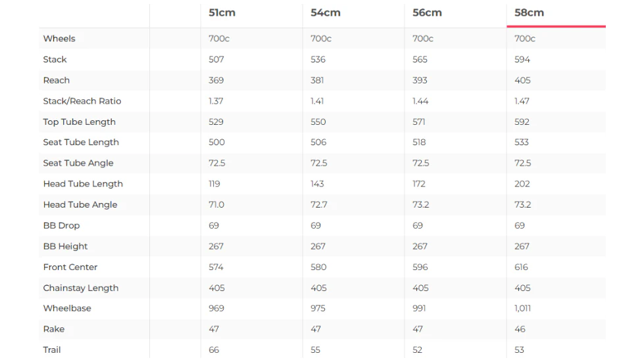Viewport: 644px width, 362px height.
Task: Click the Chainstay Length row label
Action: click(x=81, y=288)
